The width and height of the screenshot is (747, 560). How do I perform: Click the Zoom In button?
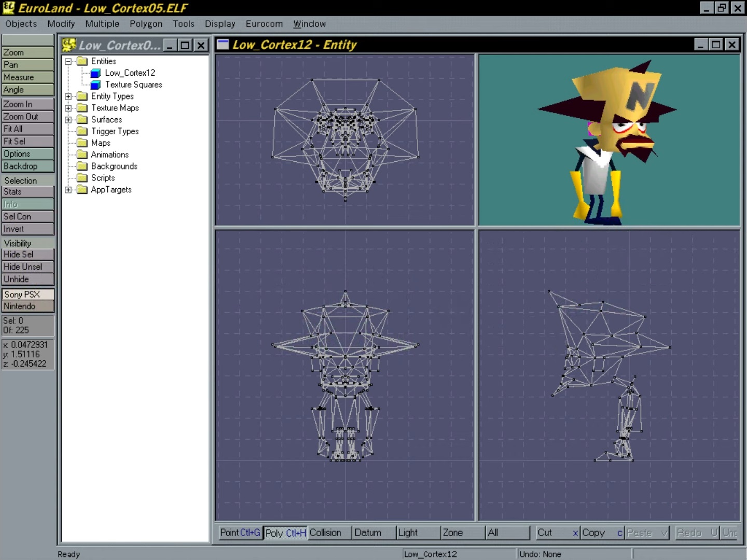28,104
